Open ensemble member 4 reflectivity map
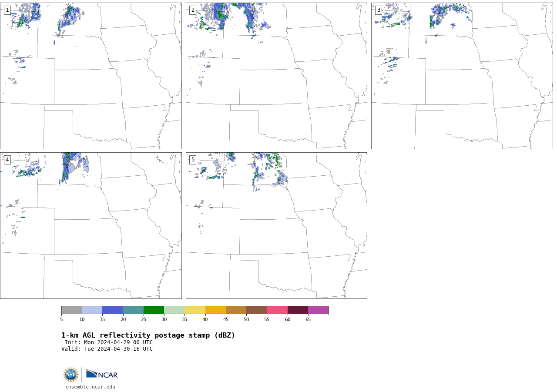557x392 pixels. 91,225
